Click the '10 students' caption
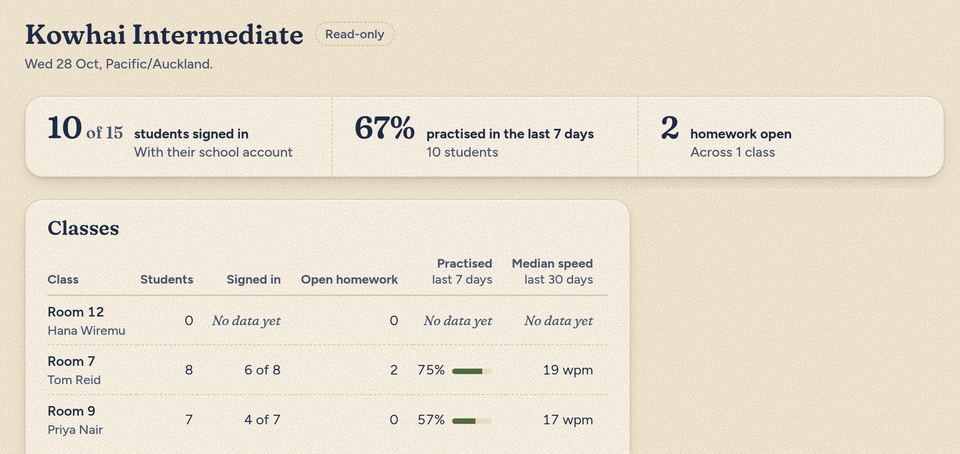The width and height of the screenshot is (960, 454). [x=462, y=152]
